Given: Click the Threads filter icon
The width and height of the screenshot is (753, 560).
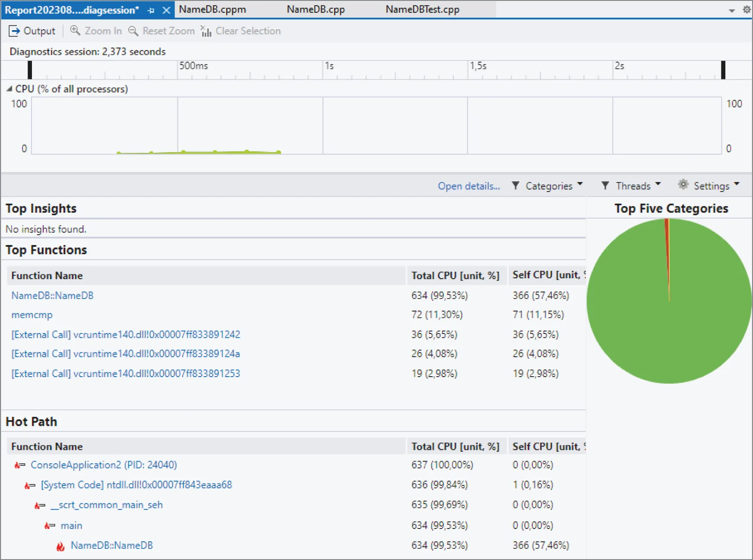Looking at the screenshot, I should click(x=605, y=186).
